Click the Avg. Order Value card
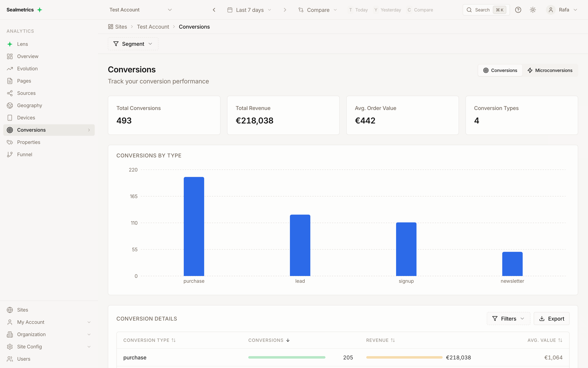 pos(403,115)
